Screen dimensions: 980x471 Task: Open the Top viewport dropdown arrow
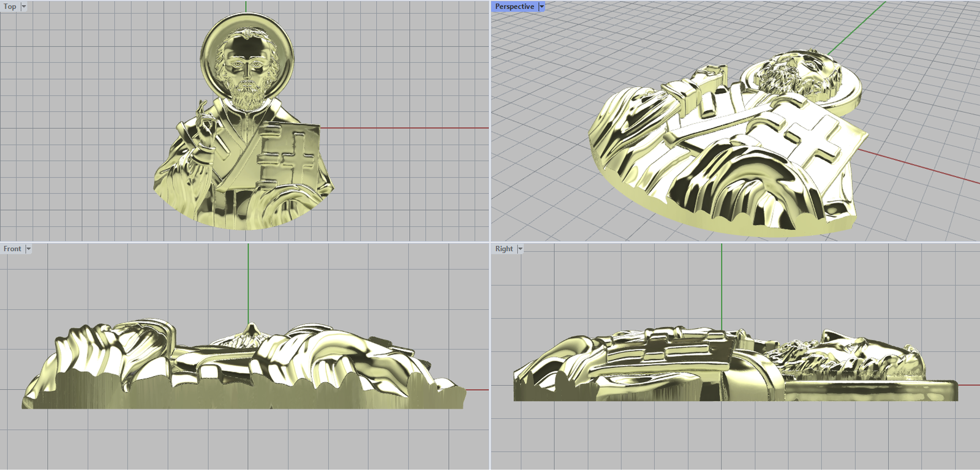[24, 7]
